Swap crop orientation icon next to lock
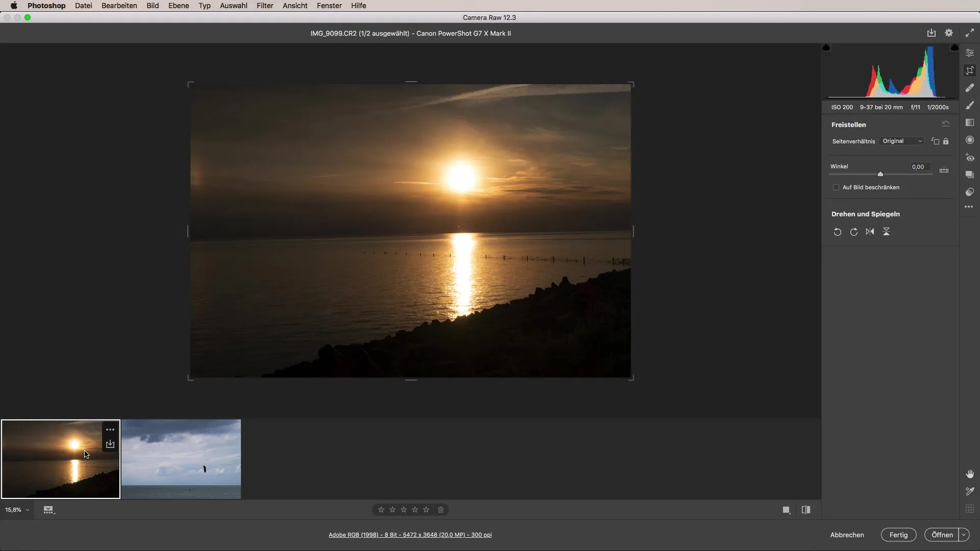Screen dimensions: 980x551 click(x=935, y=141)
